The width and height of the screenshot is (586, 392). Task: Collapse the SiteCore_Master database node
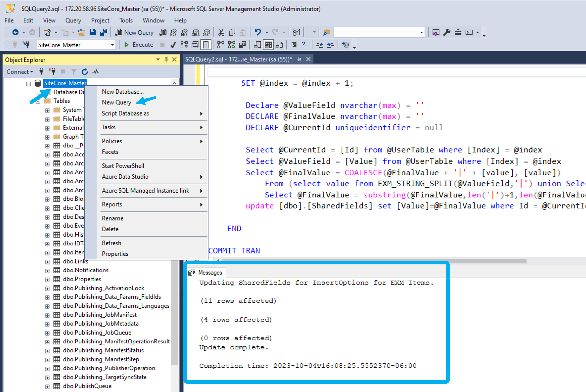tap(28, 84)
